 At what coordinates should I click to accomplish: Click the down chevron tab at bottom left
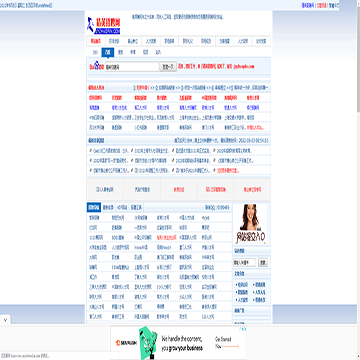5,319
